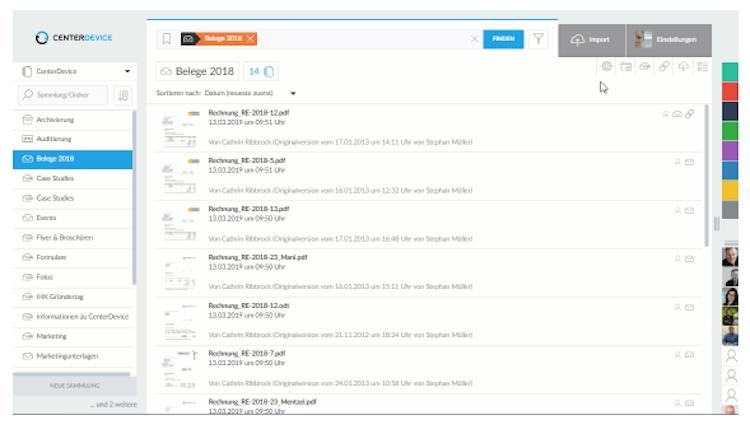Click collection icon on Rechnung_RE-2018-12.pdf row
The image size is (750, 429).
pyautogui.click(x=677, y=114)
